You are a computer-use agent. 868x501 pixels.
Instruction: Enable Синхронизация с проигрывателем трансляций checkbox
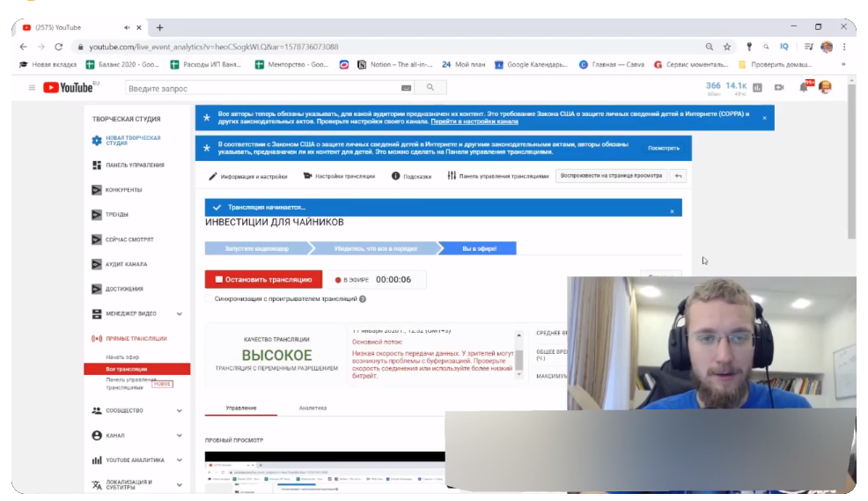point(208,298)
